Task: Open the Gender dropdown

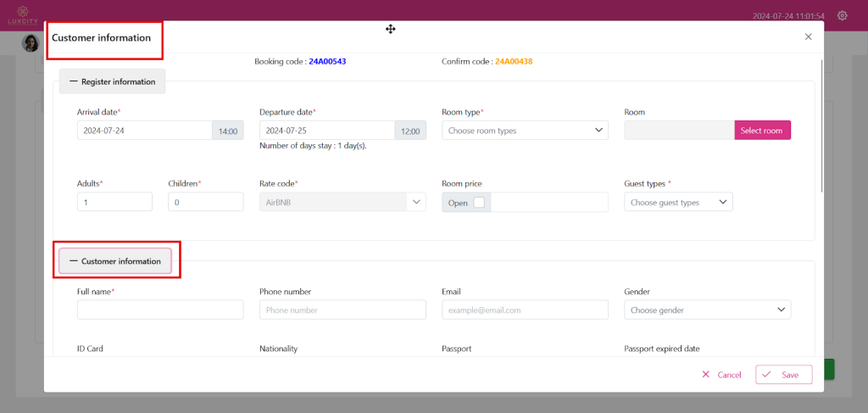Action: pos(707,310)
